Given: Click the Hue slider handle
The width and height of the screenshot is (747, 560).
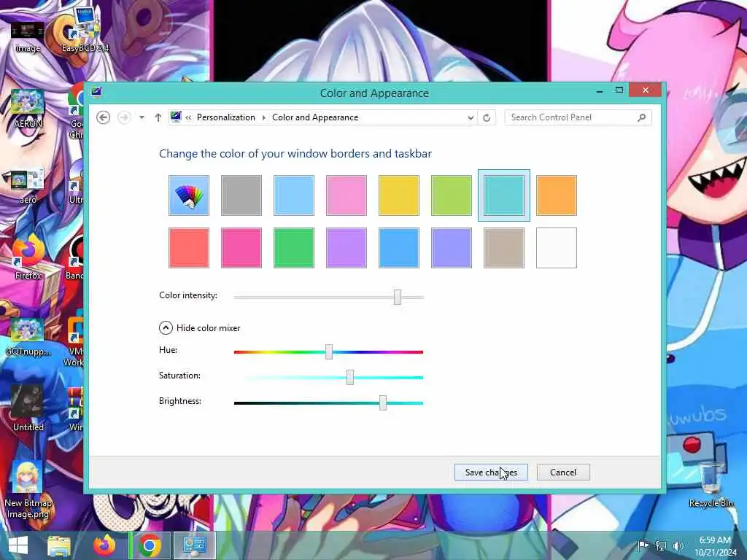Looking at the screenshot, I should click(329, 351).
